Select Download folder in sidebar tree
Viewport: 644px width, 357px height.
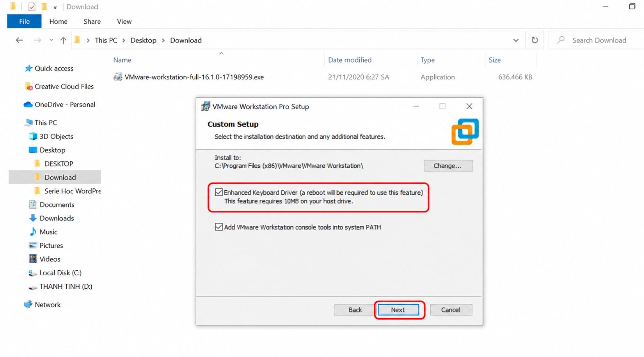(x=55, y=177)
